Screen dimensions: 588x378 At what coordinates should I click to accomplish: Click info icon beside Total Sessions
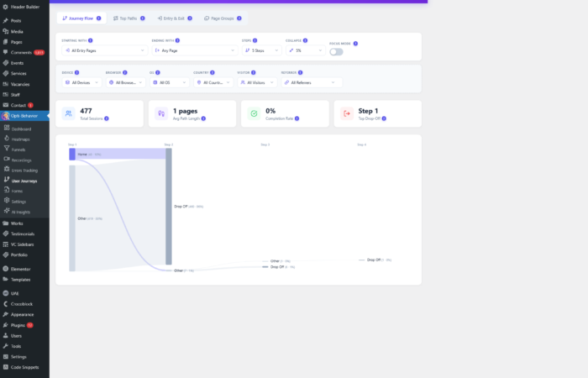[x=107, y=118]
